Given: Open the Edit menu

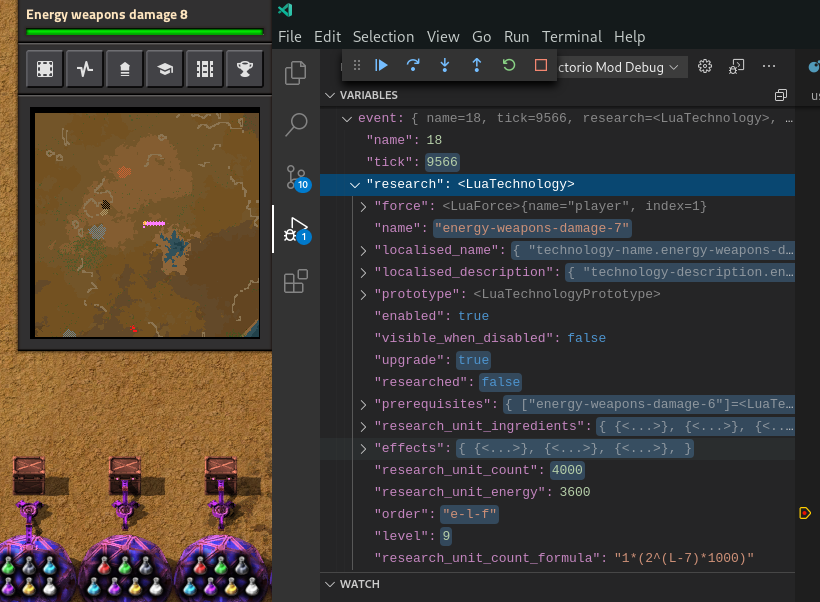Looking at the screenshot, I should [x=327, y=37].
